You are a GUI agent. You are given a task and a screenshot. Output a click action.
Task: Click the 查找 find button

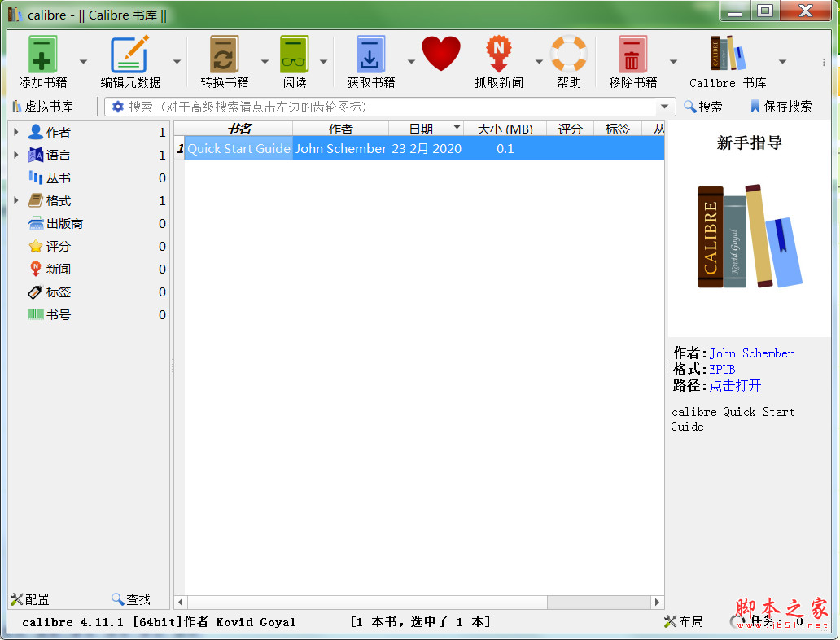pos(131,599)
